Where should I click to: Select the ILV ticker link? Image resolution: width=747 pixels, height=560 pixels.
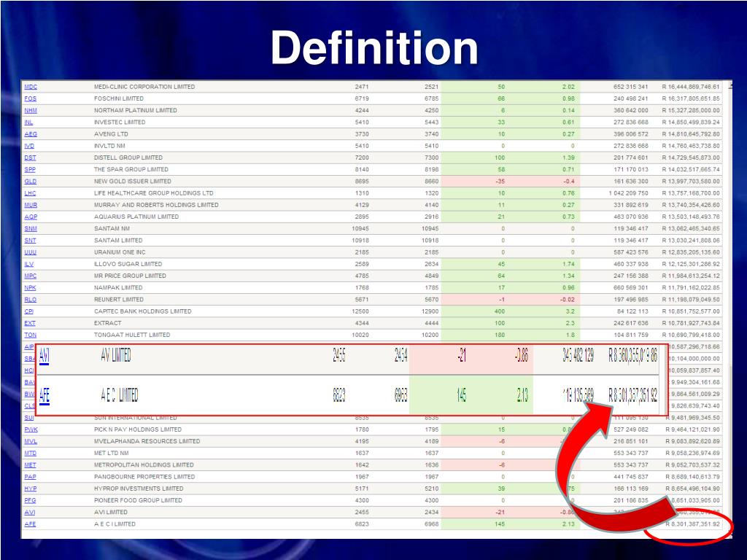click(x=29, y=264)
